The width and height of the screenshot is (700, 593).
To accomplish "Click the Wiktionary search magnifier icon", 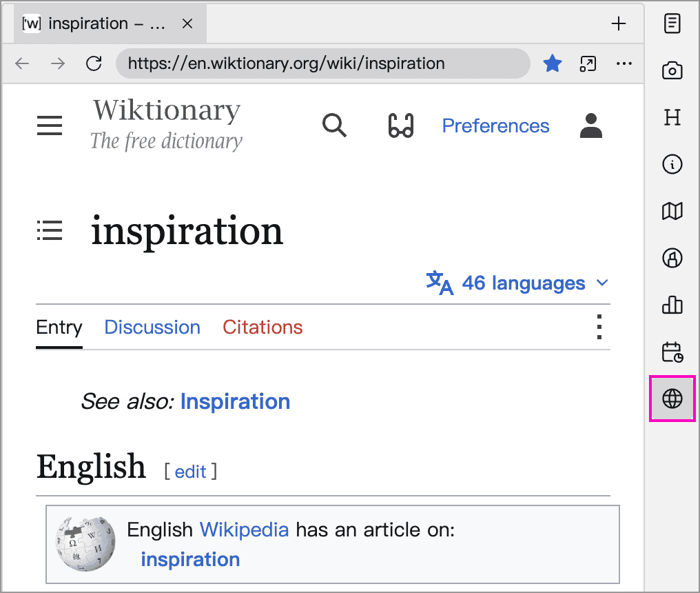I will [x=334, y=125].
